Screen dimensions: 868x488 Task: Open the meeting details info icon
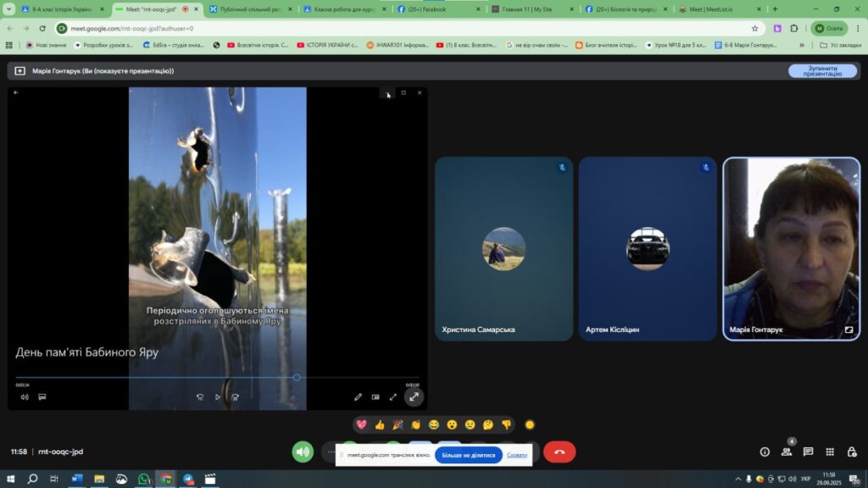click(x=765, y=452)
